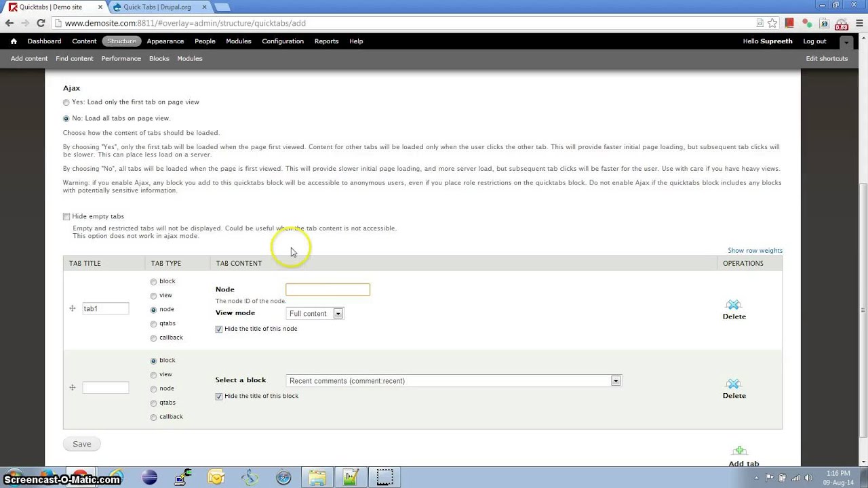Grab the drag handle of the tab1 row
The height and width of the screenshot is (488, 868).
click(73, 308)
